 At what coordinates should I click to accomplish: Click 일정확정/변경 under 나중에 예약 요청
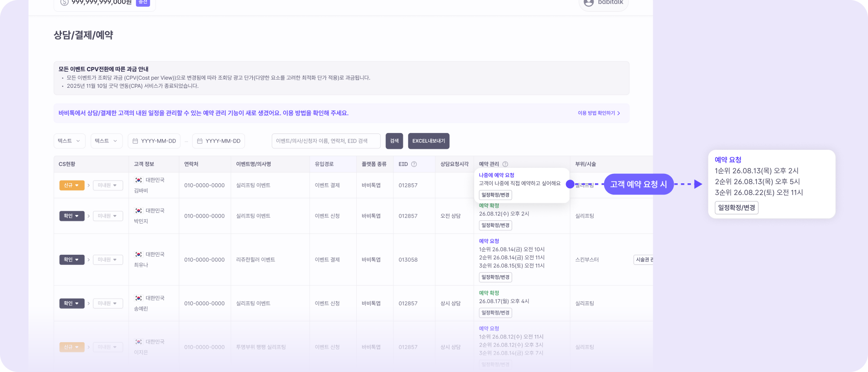495,195
